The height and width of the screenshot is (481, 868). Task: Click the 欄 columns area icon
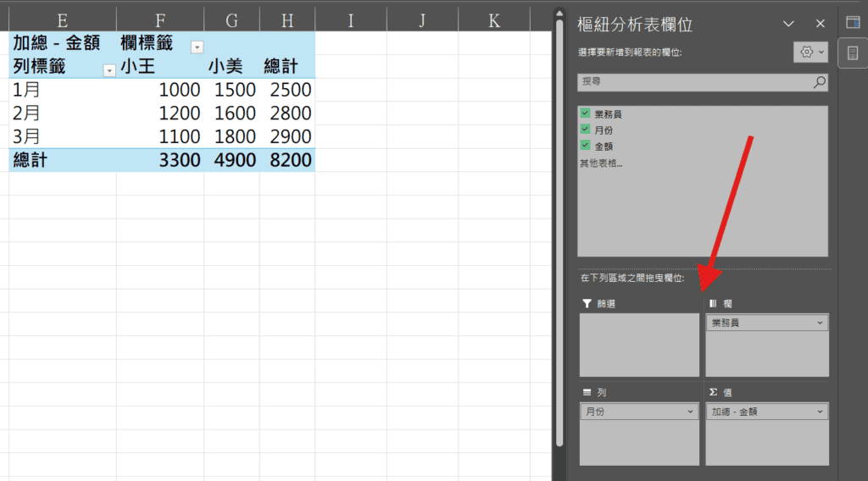click(713, 303)
